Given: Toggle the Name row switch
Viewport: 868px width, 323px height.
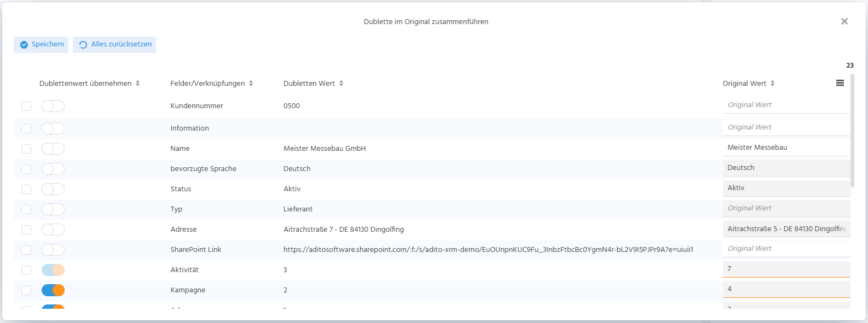Looking at the screenshot, I should (x=53, y=149).
